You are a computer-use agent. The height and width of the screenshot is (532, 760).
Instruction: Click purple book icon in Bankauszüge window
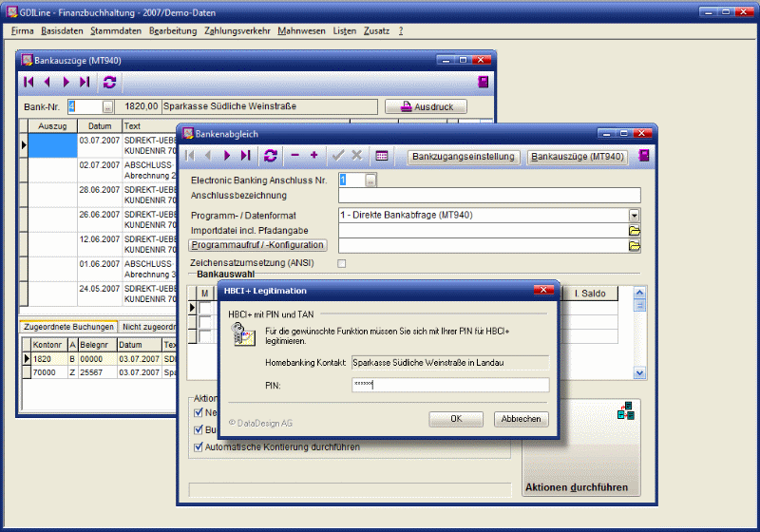484,83
